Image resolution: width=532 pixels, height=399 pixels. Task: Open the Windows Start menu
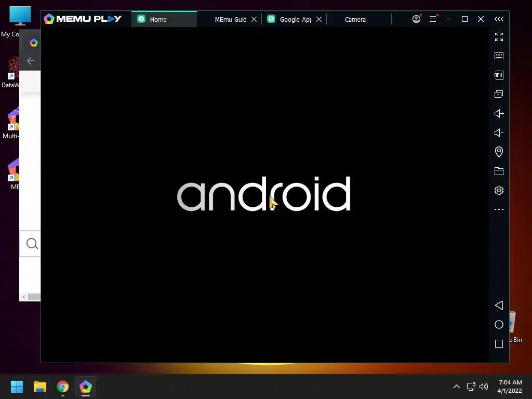pyautogui.click(x=17, y=387)
